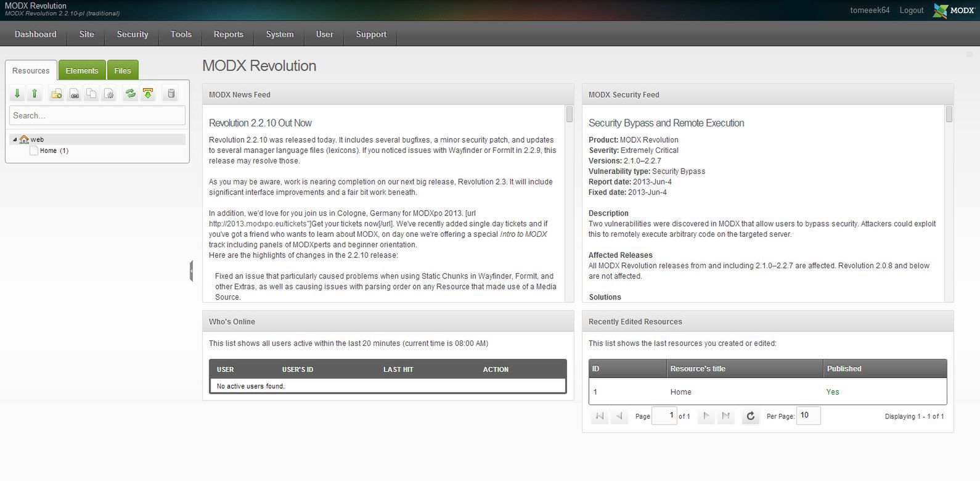
Task: Switch to the Files tab
Action: tap(123, 70)
